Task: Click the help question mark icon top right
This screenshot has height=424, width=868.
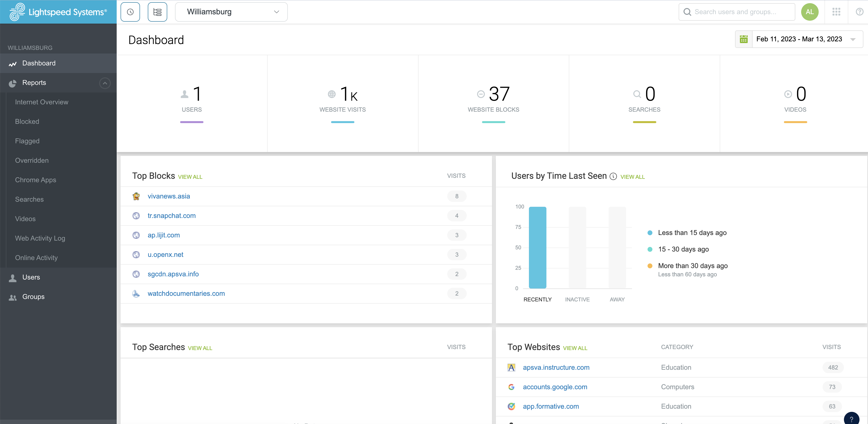Action: [859, 11]
